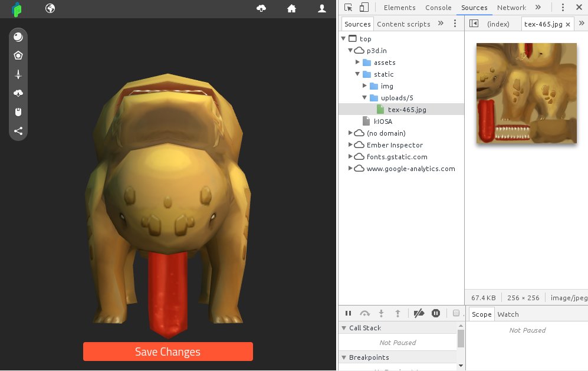Expand the assets folder
Viewport: 588px width, 371px height.
point(357,62)
